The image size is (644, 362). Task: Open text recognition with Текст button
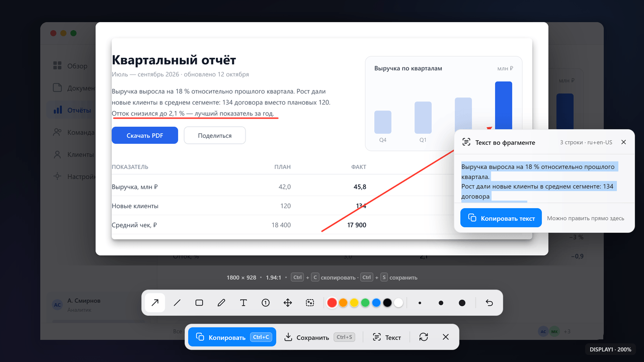click(x=387, y=337)
